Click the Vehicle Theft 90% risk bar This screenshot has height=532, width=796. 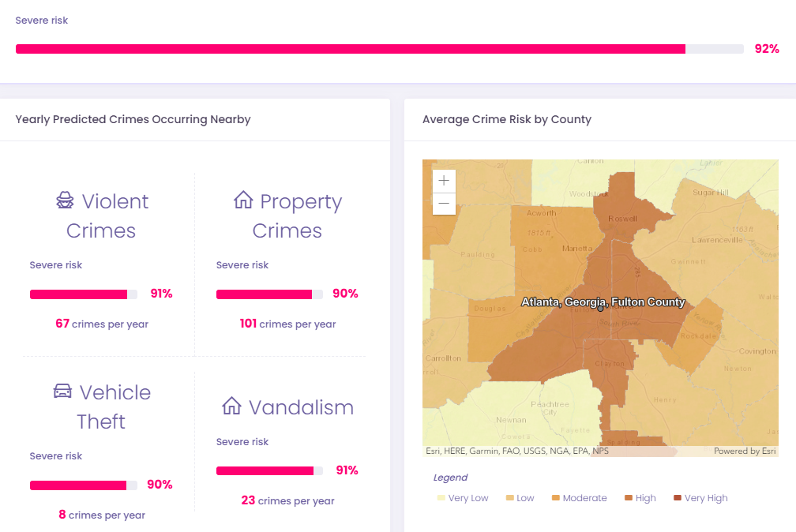(x=83, y=485)
